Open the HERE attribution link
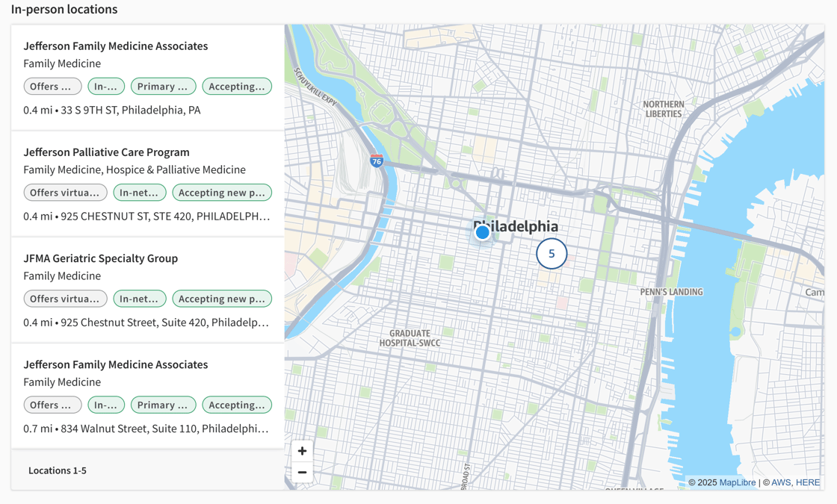The width and height of the screenshot is (837, 504). tap(808, 482)
